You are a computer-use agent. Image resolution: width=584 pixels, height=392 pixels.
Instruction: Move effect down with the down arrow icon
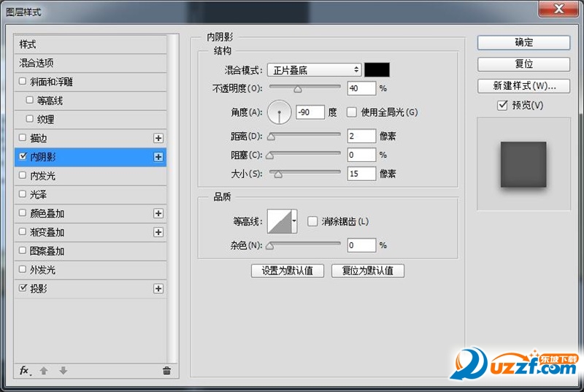pos(64,370)
